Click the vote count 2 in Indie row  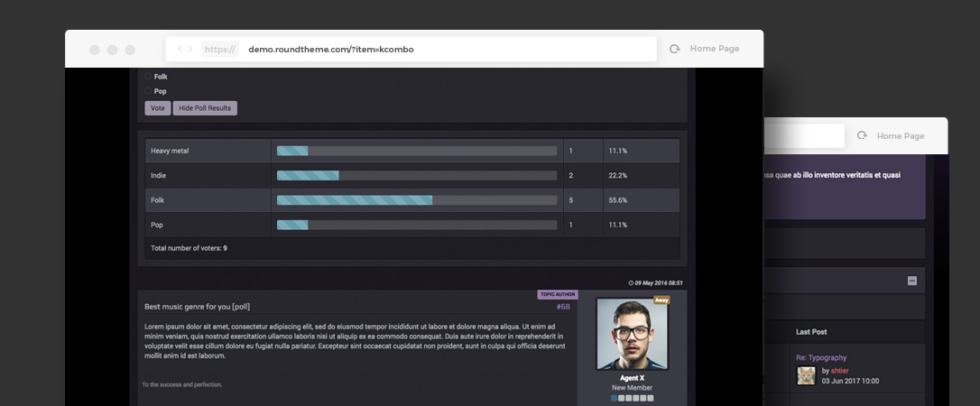tap(570, 176)
